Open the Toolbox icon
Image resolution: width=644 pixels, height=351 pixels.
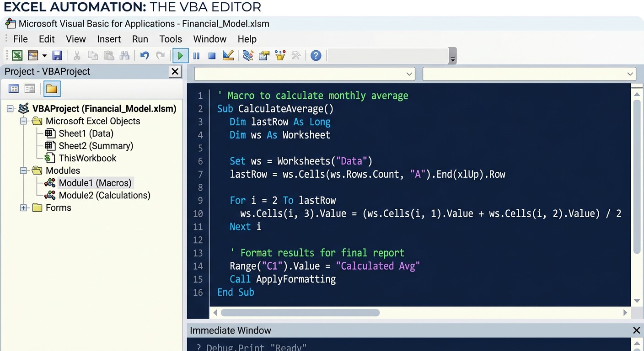(x=296, y=56)
